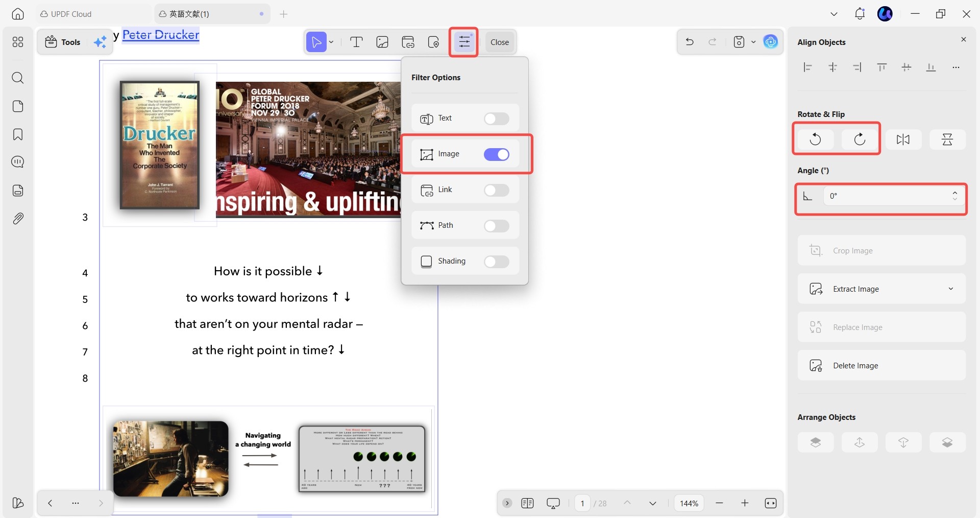Screen dimensions: 980x518
Task: Open the search tool in left sidebar
Action: [18, 78]
